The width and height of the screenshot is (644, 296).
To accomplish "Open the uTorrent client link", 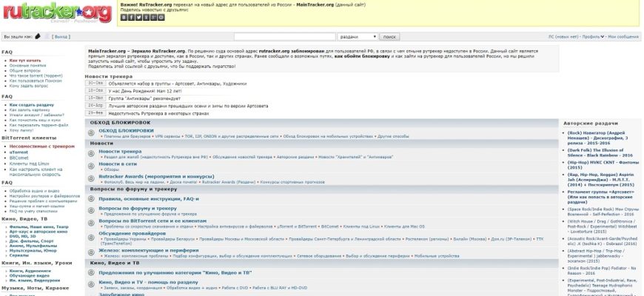I will 19,152.
